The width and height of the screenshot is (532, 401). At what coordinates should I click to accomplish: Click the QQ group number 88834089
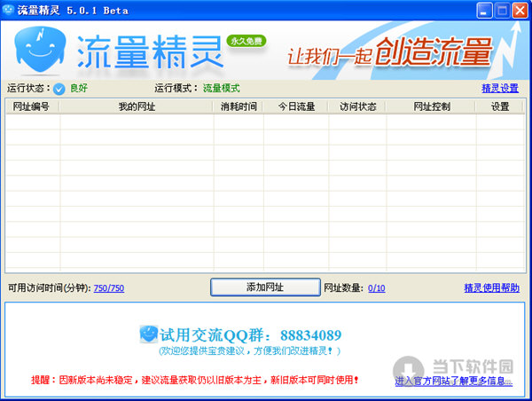pos(310,335)
